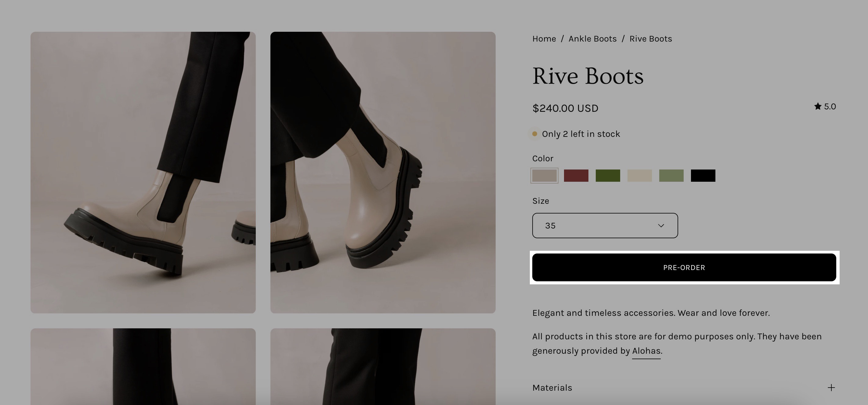Viewport: 868px width, 405px height.
Task: Click the star rating icon
Action: (817, 107)
